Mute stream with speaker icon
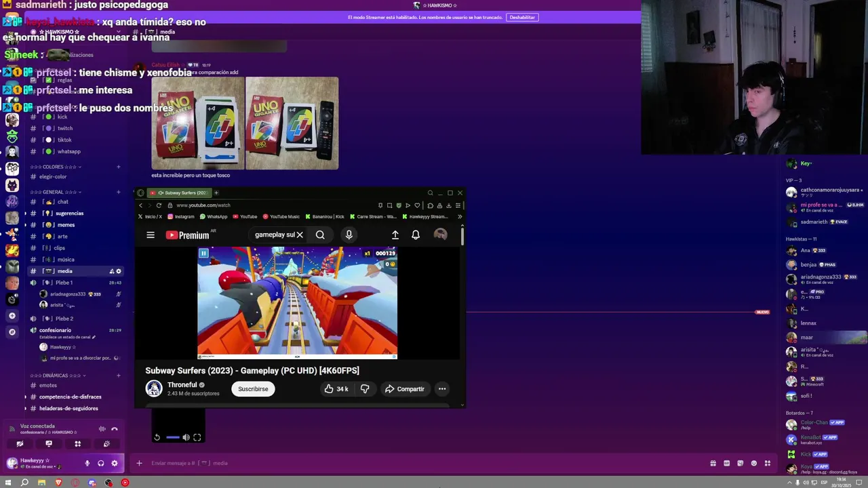The image size is (868, 488). tap(186, 437)
